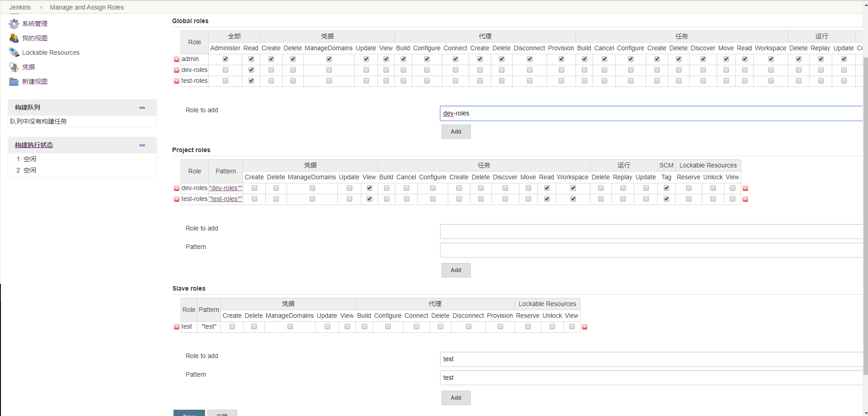The image size is (868, 416).
Task: Enable Unlock for test slave role
Action: point(552,326)
